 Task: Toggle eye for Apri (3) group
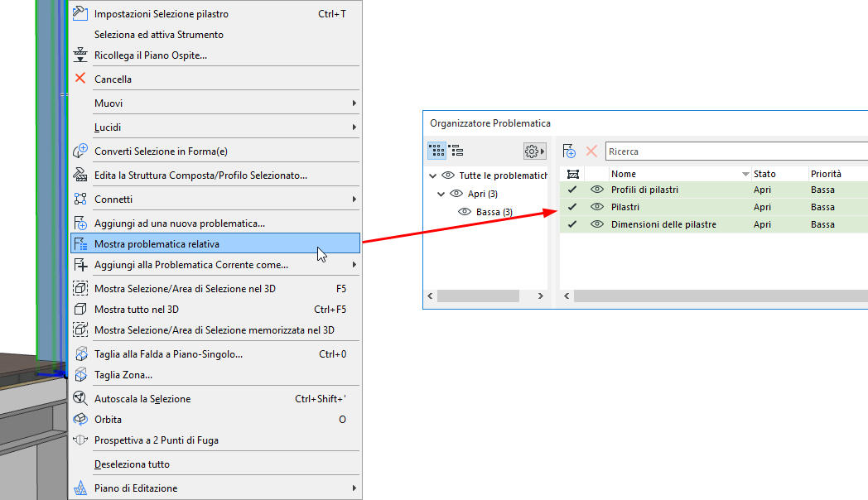click(x=456, y=194)
